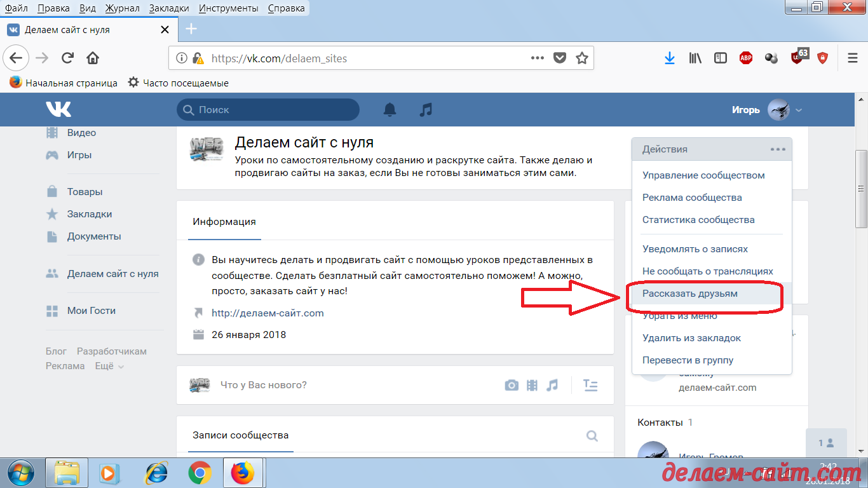Open the Журнал menu in menu bar
Viewport: 868px width, 488px height.
pyautogui.click(x=123, y=8)
